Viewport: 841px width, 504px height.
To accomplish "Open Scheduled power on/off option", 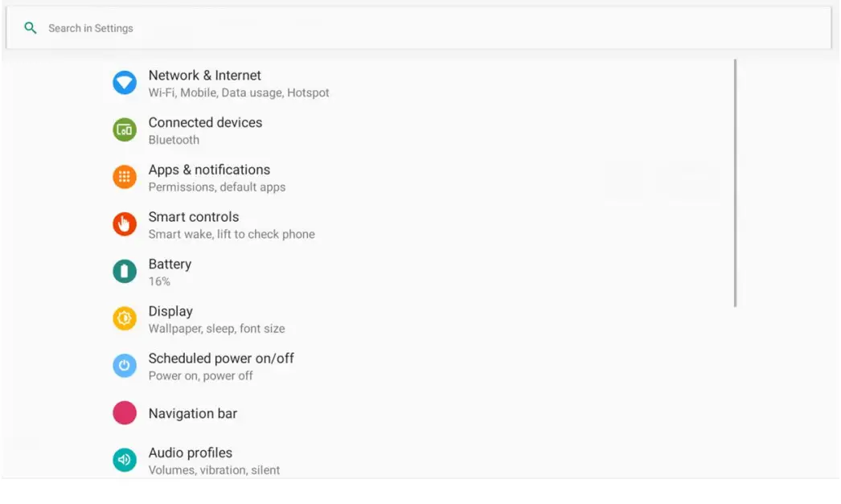I will (221, 367).
